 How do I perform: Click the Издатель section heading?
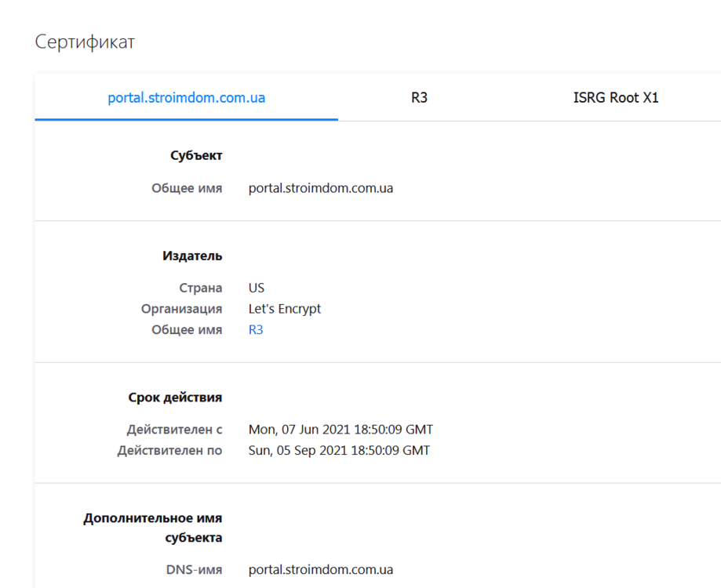(x=192, y=256)
